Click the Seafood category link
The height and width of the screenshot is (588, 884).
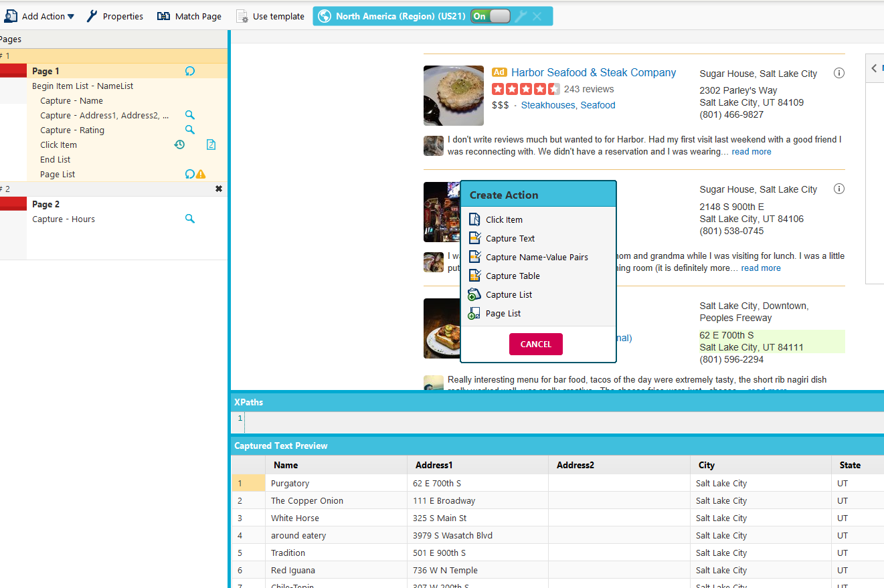point(598,105)
